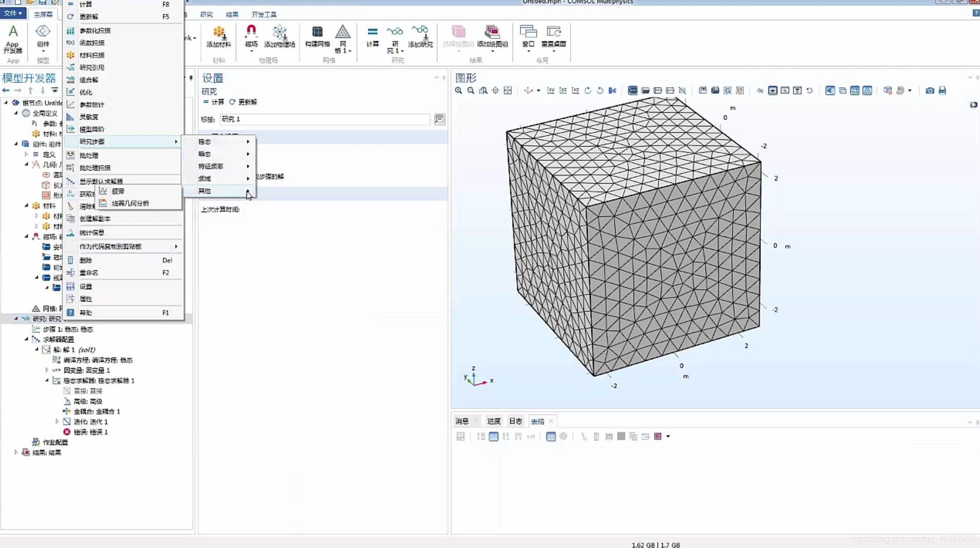The image size is (980, 548).
Task: Select 疲劳 in the submenu
Action: [139, 191]
